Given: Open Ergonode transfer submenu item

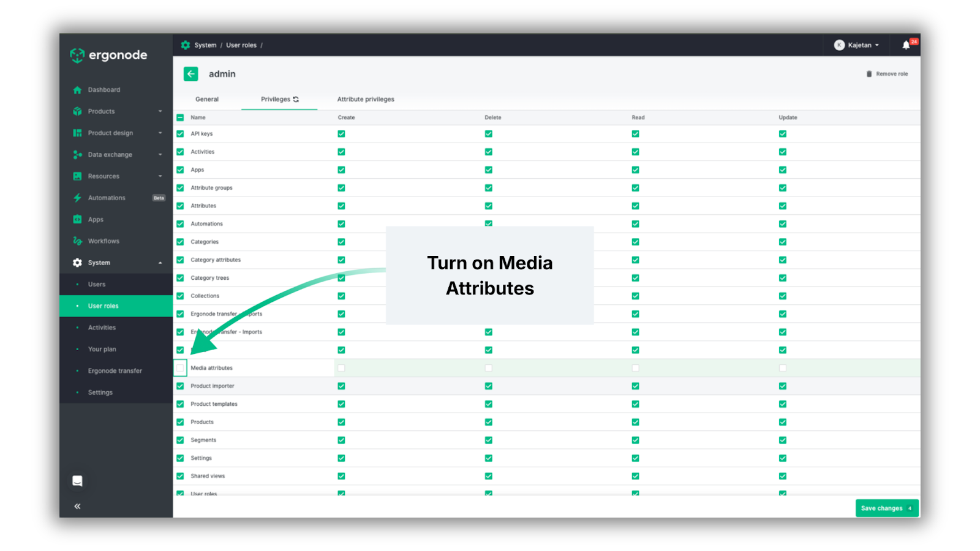Looking at the screenshot, I should pos(116,371).
